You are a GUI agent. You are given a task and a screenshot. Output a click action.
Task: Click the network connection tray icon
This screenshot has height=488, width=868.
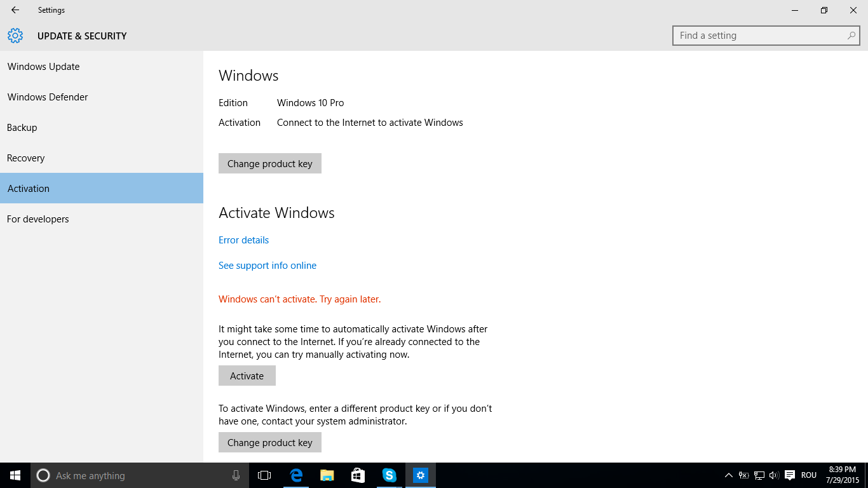point(759,475)
